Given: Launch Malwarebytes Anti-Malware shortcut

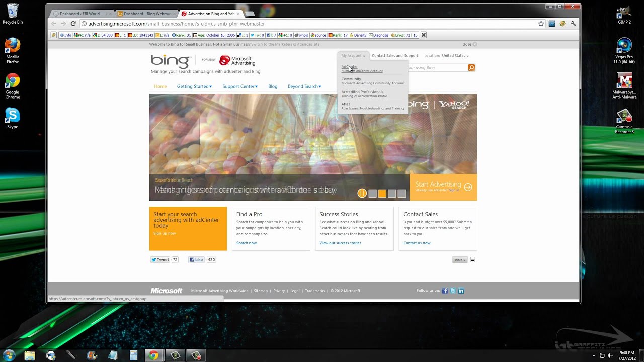Looking at the screenshot, I should click(624, 86).
